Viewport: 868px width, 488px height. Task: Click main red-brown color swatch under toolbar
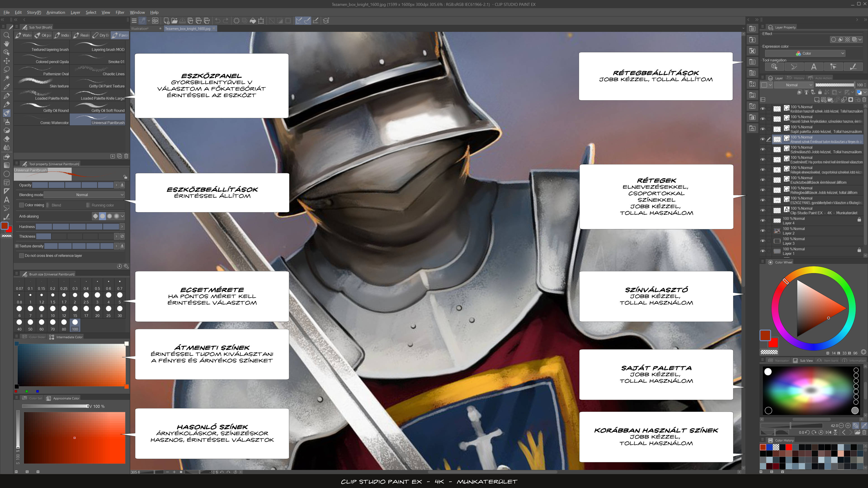click(5, 226)
